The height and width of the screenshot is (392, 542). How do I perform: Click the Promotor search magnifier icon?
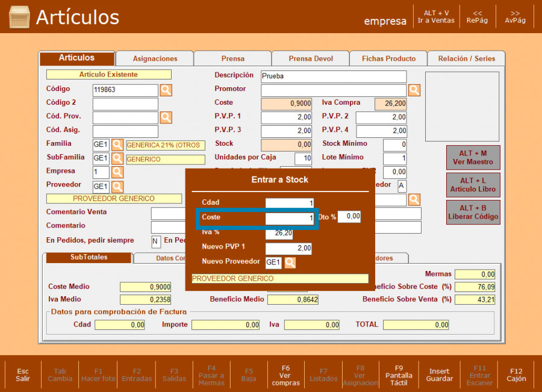(414, 90)
